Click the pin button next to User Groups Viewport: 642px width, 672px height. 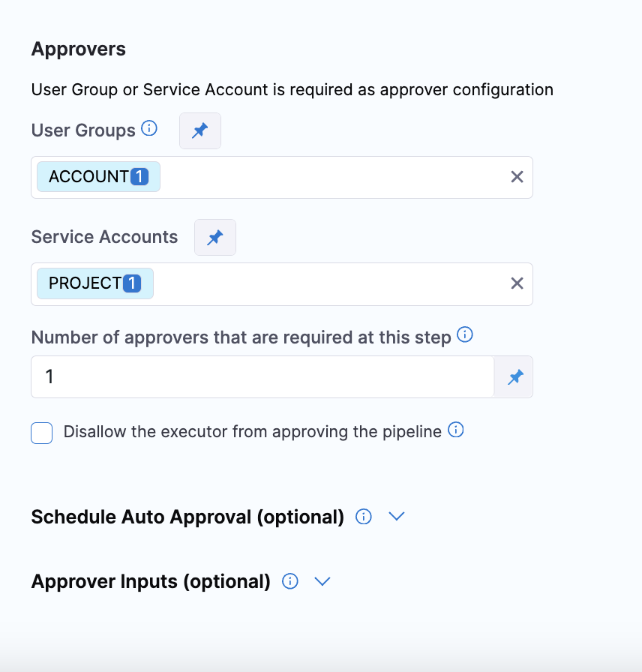tap(200, 130)
